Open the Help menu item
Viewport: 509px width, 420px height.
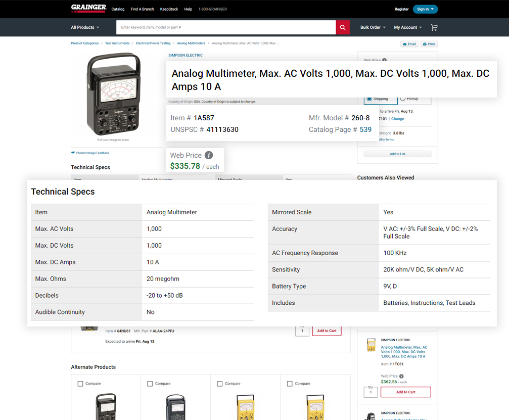[188, 9]
